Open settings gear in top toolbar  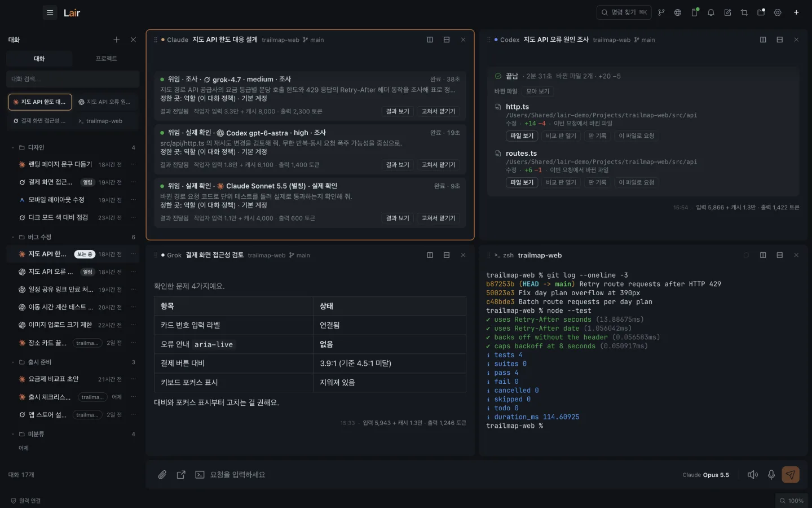pos(778,12)
